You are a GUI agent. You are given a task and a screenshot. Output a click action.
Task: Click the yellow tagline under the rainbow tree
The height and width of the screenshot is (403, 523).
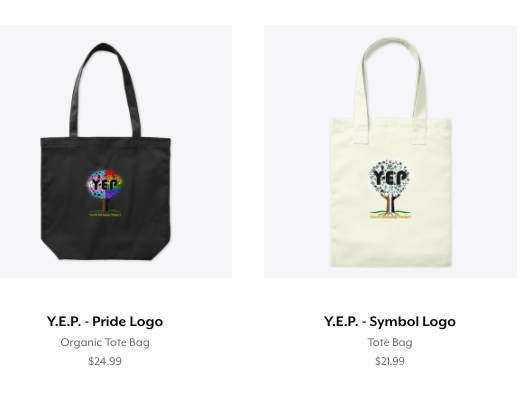(105, 215)
